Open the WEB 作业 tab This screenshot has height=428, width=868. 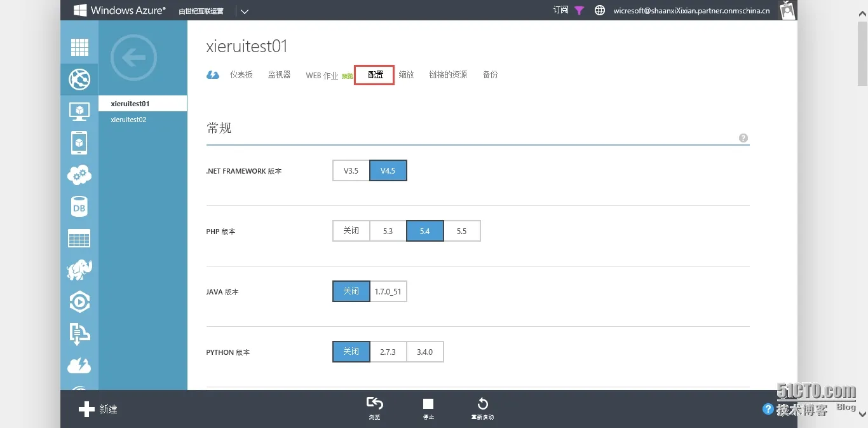322,76
